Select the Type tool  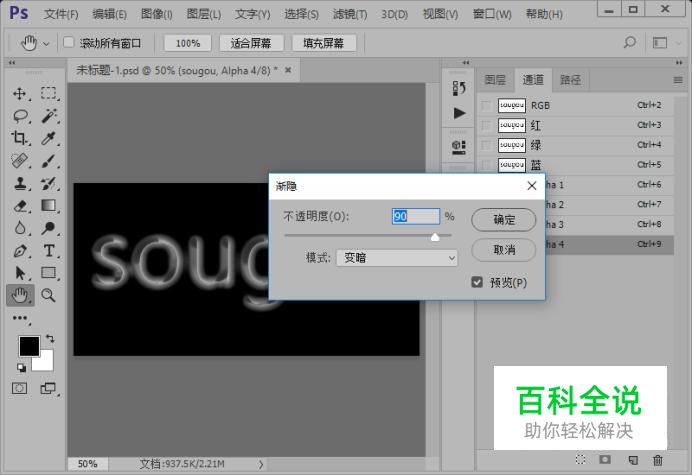tap(49, 251)
